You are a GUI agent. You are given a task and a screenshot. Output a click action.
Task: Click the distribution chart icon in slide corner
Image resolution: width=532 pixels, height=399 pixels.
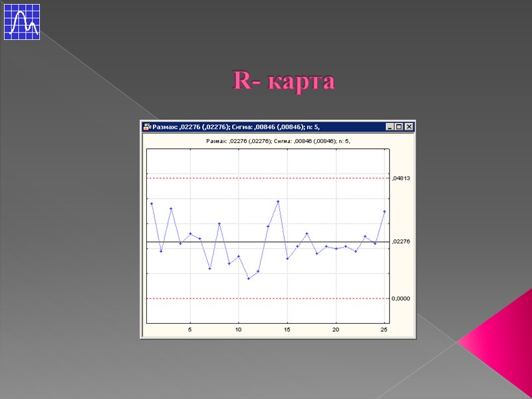coord(22,22)
